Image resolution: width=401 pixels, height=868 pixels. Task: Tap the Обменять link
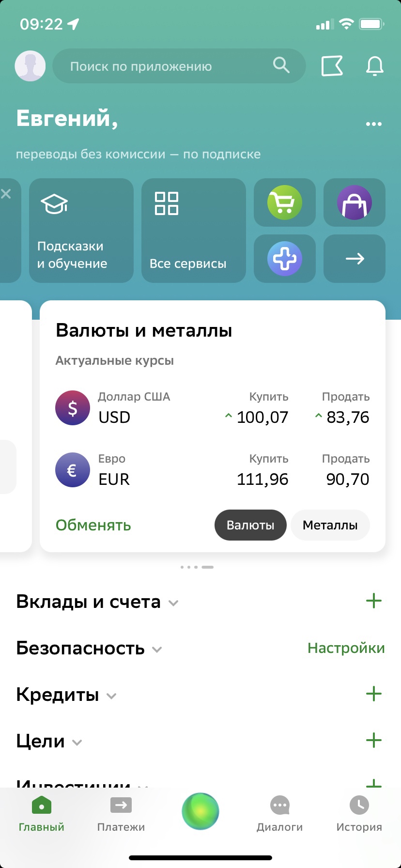[x=93, y=525]
